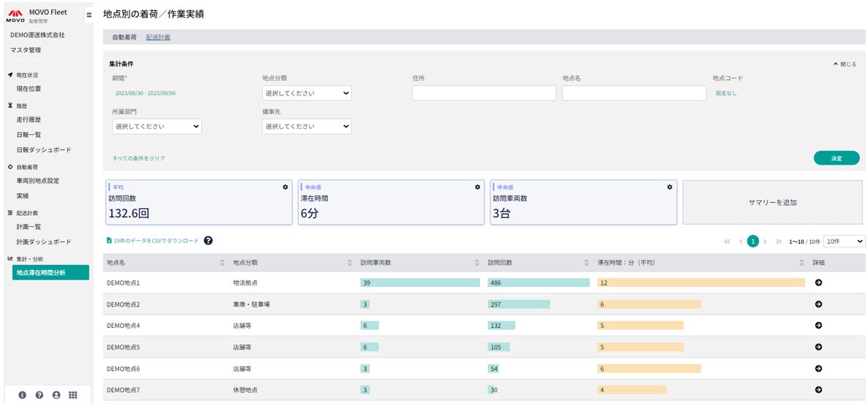
Task: Open details arrow for DEMO地点6 row
Action: (x=818, y=369)
